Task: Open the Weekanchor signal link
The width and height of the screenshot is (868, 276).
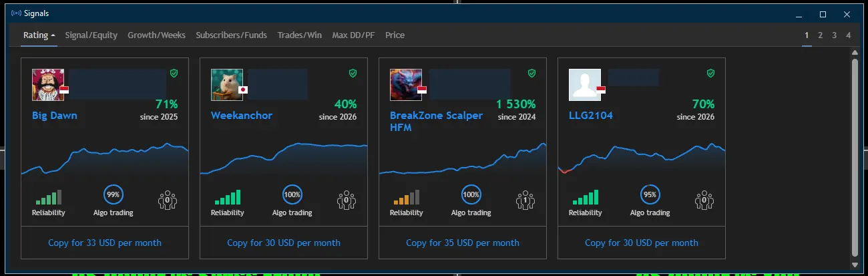Action: click(242, 115)
